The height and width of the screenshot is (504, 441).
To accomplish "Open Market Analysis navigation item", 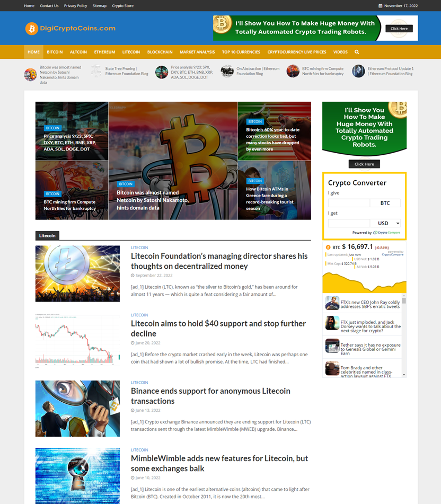I will point(197,52).
